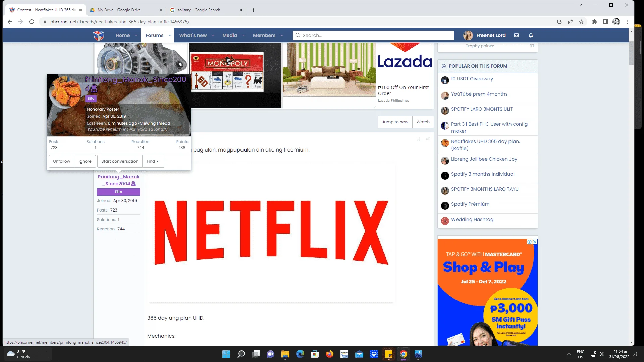This screenshot has width=644, height=362.
Task: Click the Jump to new button
Action: [395, 122]
